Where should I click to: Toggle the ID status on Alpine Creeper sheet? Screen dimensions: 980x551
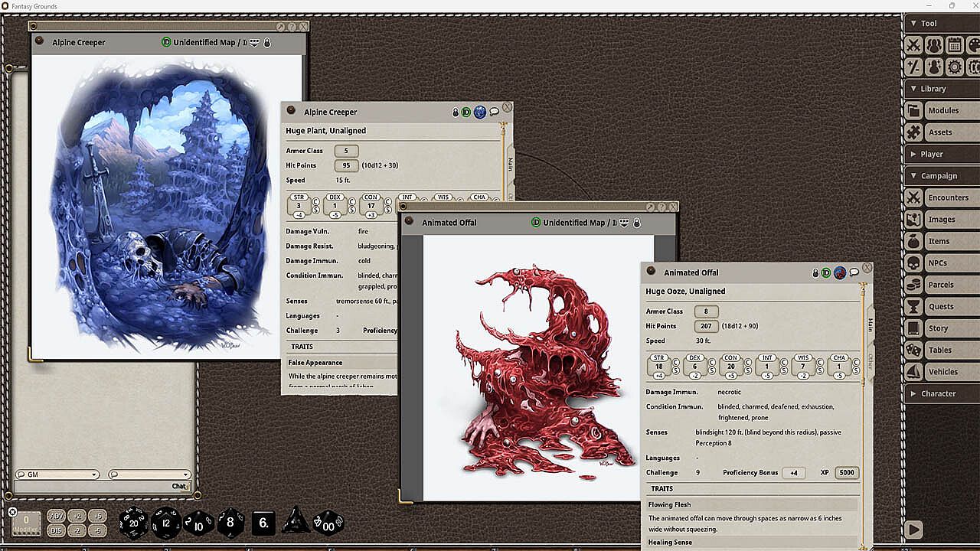tap(466, 112)
